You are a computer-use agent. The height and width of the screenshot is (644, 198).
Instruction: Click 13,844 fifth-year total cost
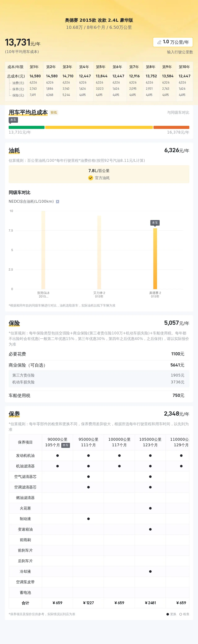[x=101, y=76]
